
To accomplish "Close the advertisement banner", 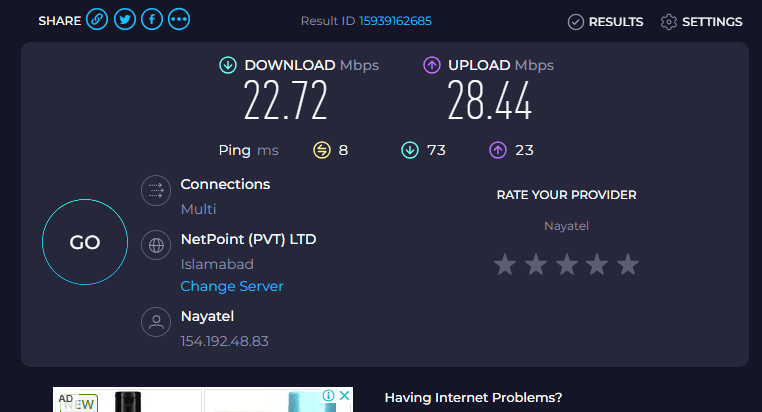I will [345, 395].
